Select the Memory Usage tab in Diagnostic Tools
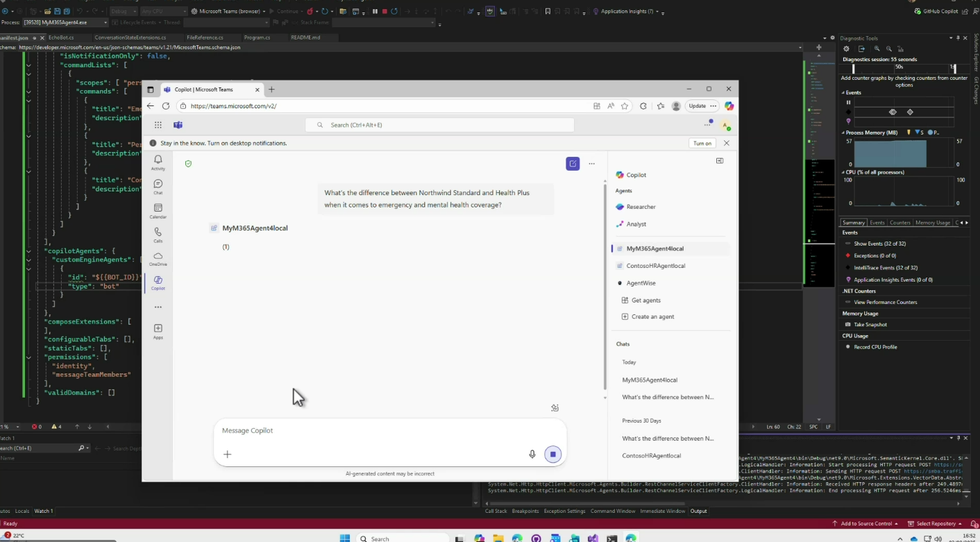 932,223
